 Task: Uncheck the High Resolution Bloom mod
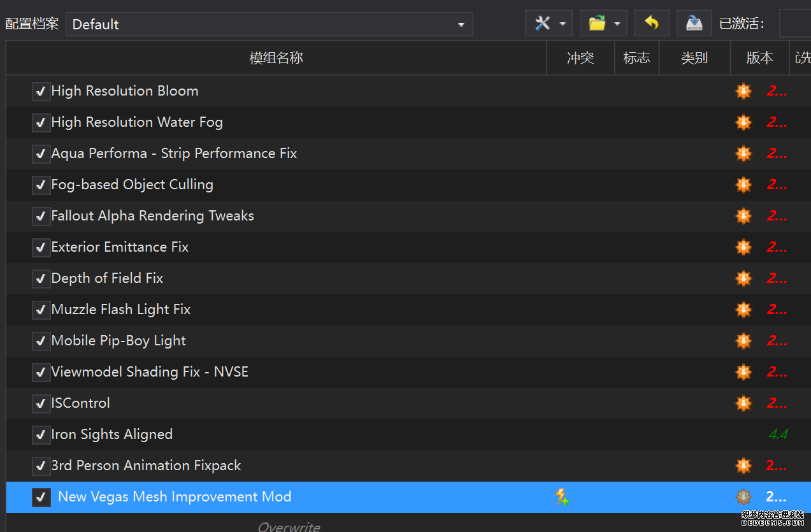click(x=41, y=91)
